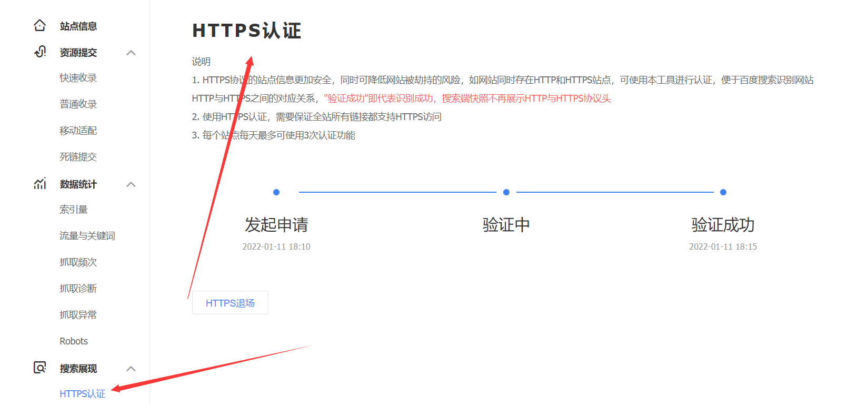Click the 数据统计 chart icon
The height and width of the screenshot is (405, 868).
click(x=40, y=183)
